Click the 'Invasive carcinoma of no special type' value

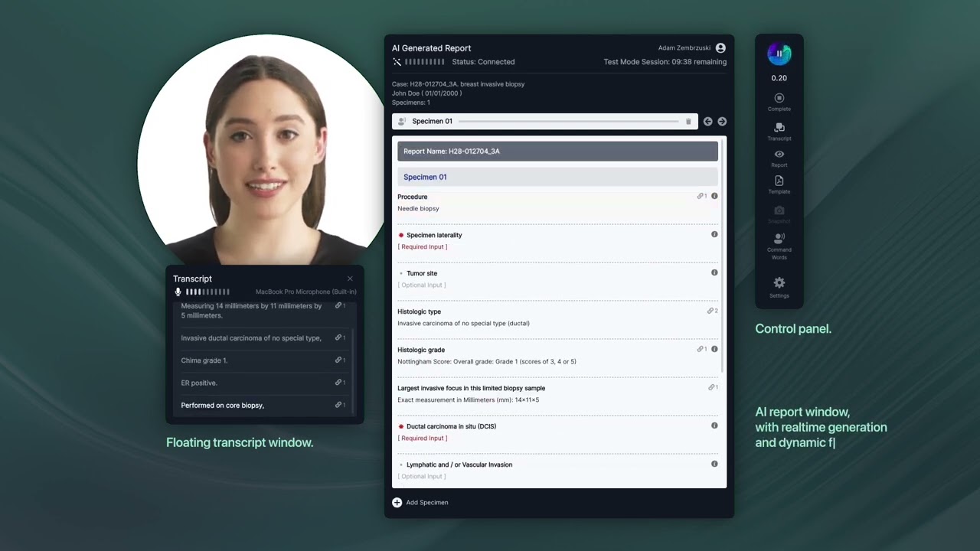[x=463, y=324]
